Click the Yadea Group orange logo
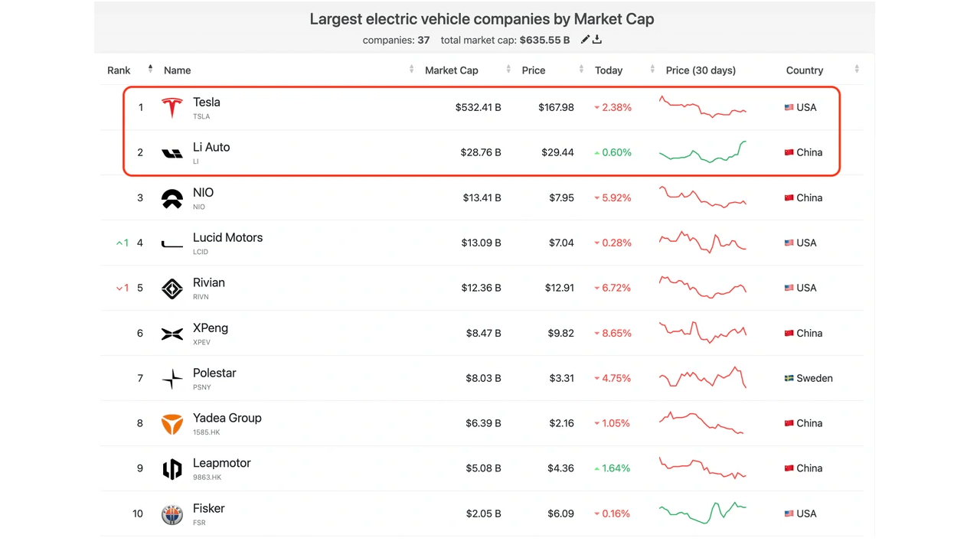 point(172,424)
